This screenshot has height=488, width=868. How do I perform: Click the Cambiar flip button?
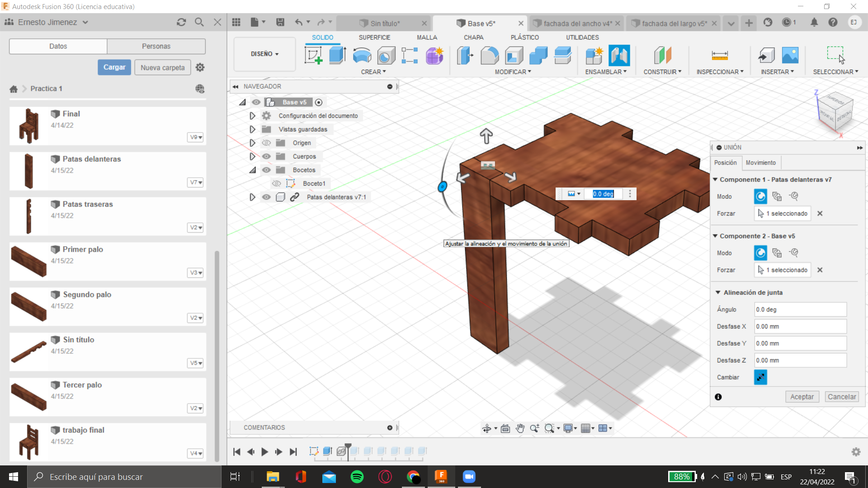point(760,377)
